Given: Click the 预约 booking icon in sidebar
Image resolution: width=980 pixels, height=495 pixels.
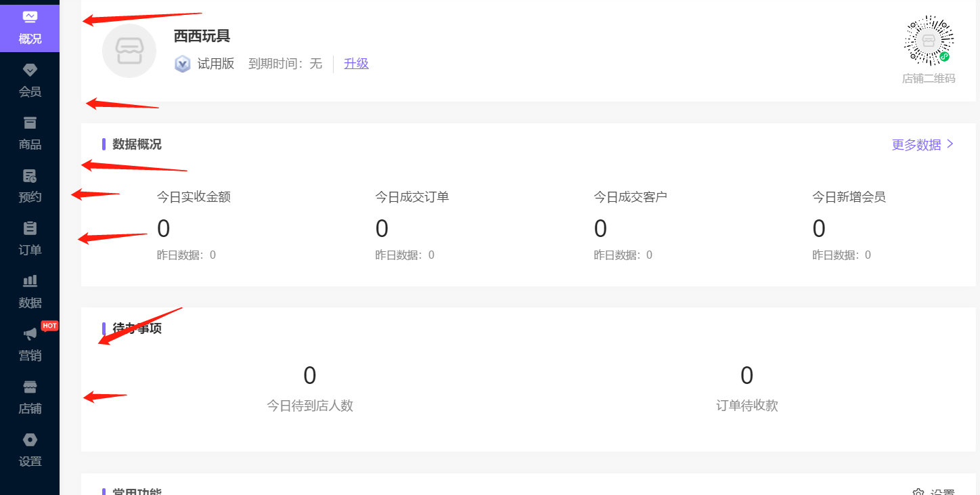Looking at the screenshot, I should [30, 185].
